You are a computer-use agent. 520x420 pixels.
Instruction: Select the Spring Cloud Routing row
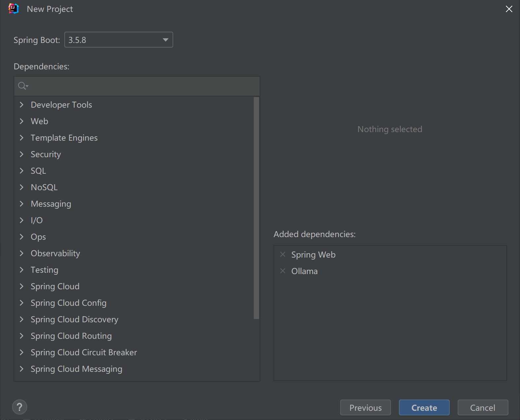134,336
